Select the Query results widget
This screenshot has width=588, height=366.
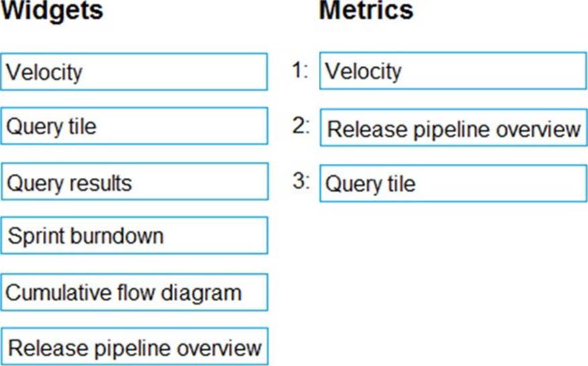point(134,181)
